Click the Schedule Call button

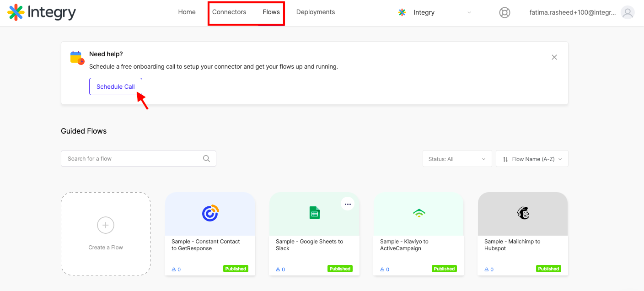click(x=116, y=86)
